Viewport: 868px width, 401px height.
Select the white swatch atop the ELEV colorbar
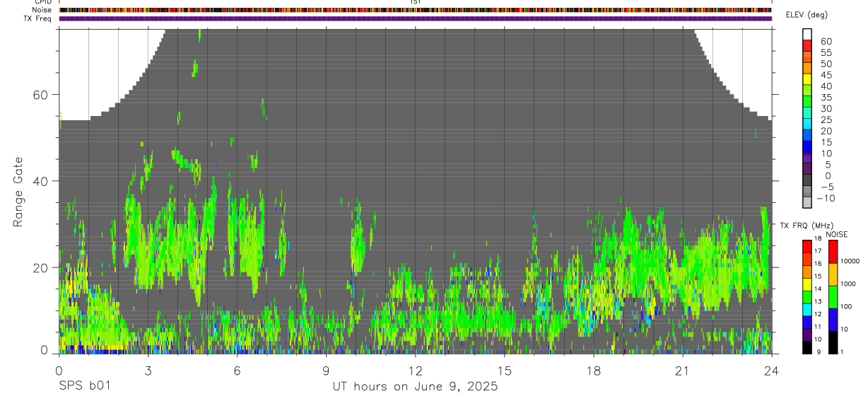[x=807, y=34]
